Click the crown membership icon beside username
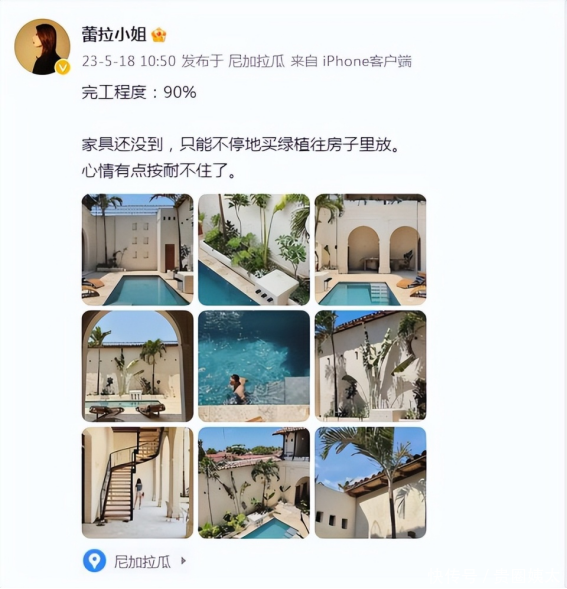Viewport: 567px width, 589px height. 159,36
